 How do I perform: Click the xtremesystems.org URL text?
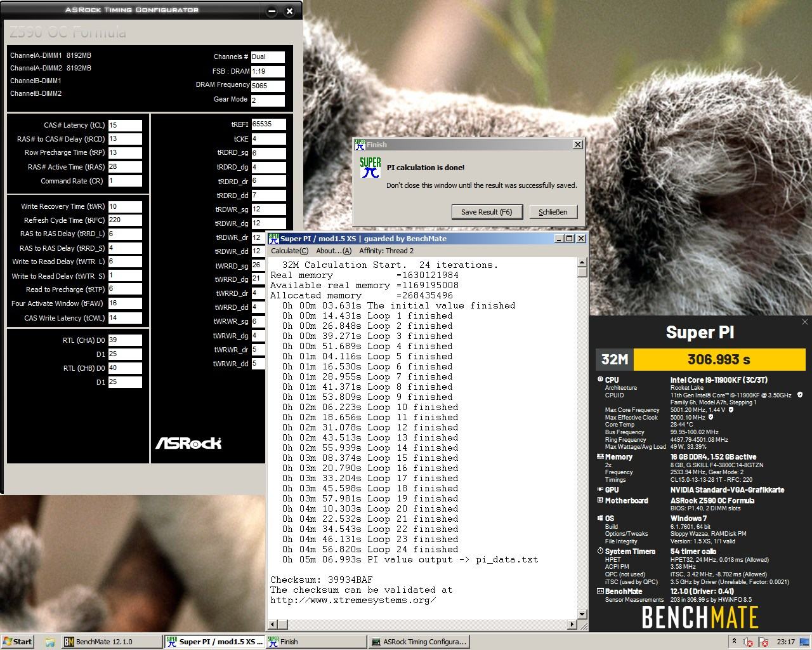click(x=353, y=600)
